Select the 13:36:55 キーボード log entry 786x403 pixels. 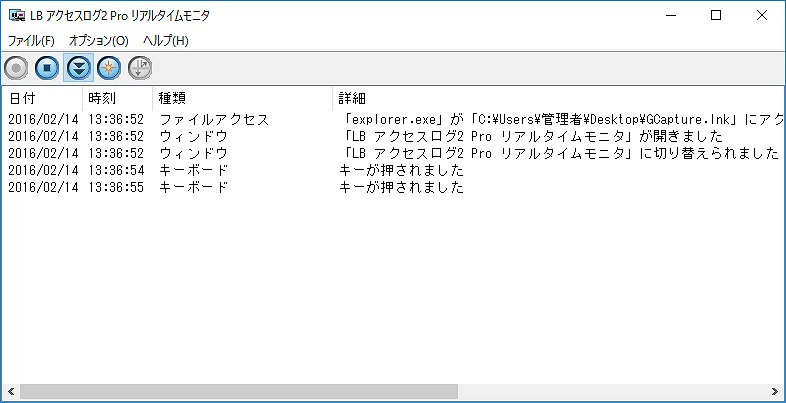pos(393,187)
